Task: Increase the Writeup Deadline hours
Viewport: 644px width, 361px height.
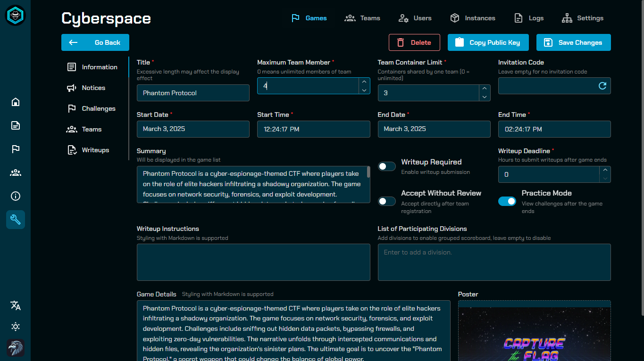Action: (605, 170)
